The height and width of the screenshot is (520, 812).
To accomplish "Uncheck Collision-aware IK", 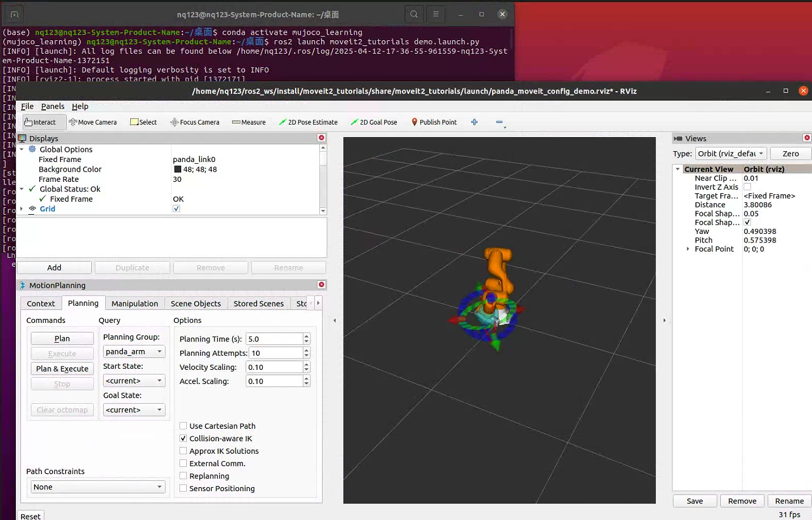I will (183, 438).
